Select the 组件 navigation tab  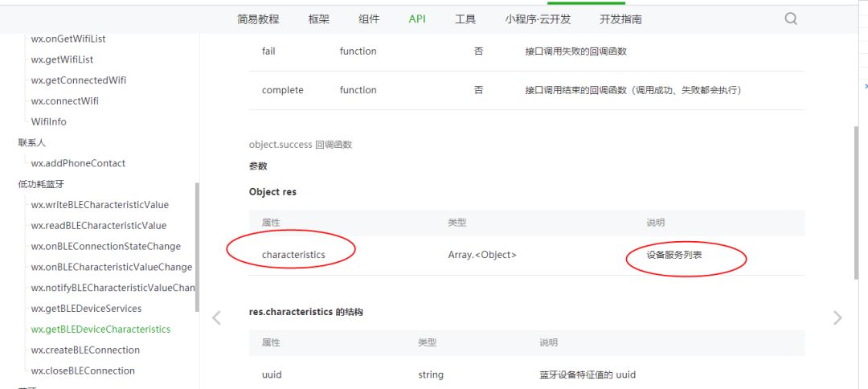369,19
